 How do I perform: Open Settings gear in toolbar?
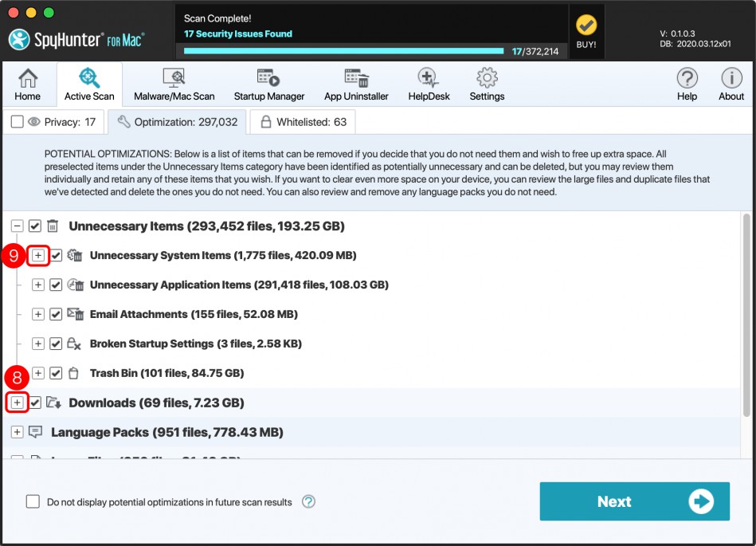point(487,84)
